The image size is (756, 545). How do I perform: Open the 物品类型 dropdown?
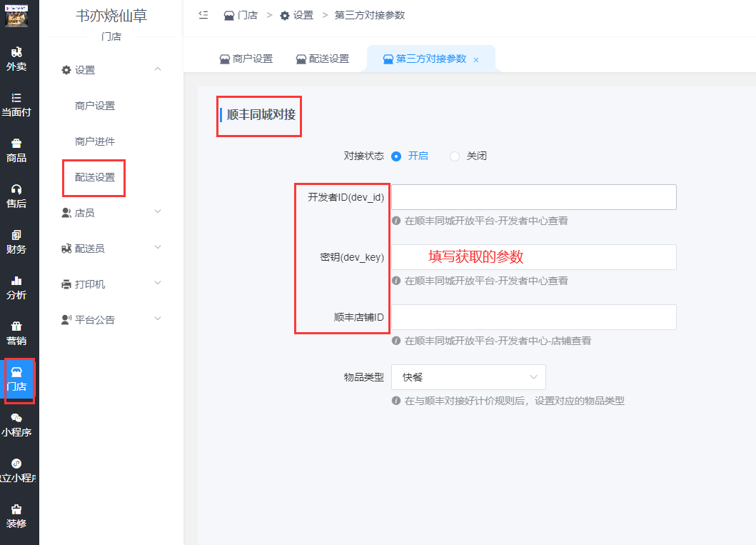[x=468, y=377]
